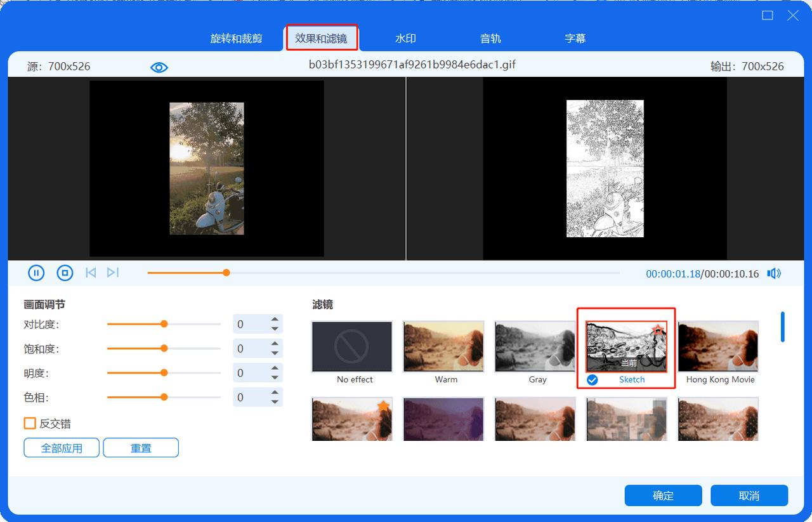Toggle the eye preview comparison icon

pyautogui.click(x=159, y=67)
